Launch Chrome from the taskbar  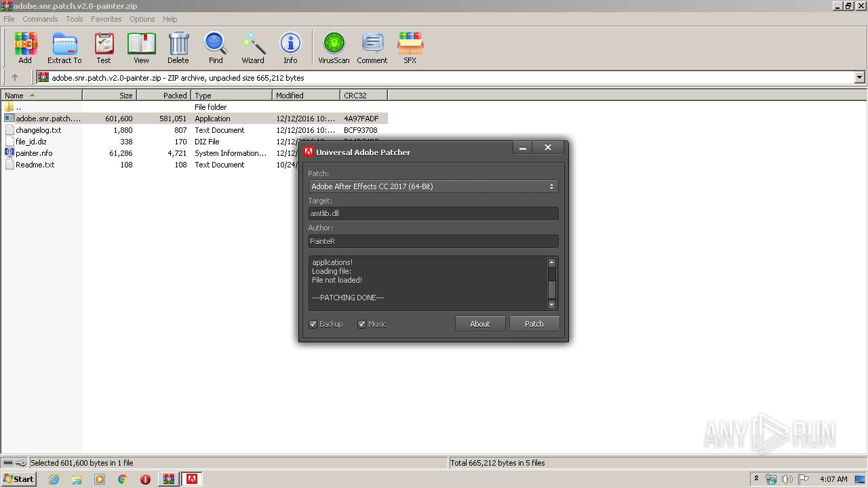123,479
